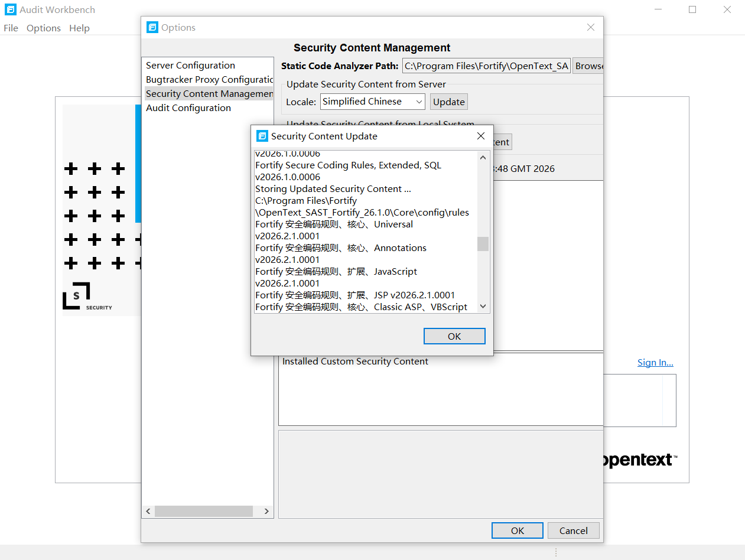Click the Browse button for analyzer path
Image resolution: width=745 pixels, height=560 pixels.
coord(588,66)
